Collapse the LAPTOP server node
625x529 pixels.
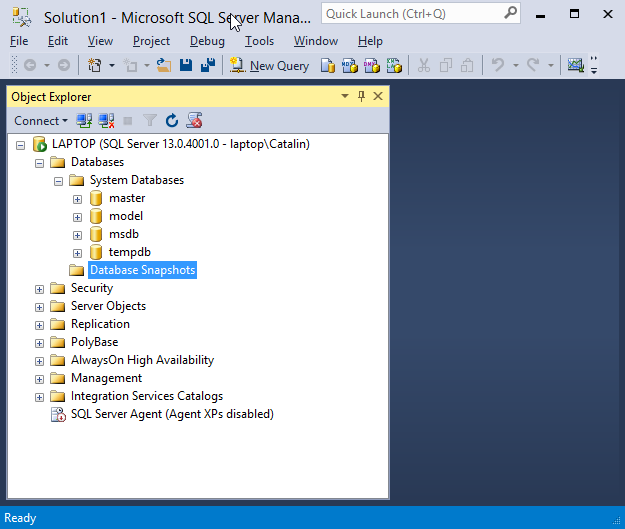click(20, 145)
